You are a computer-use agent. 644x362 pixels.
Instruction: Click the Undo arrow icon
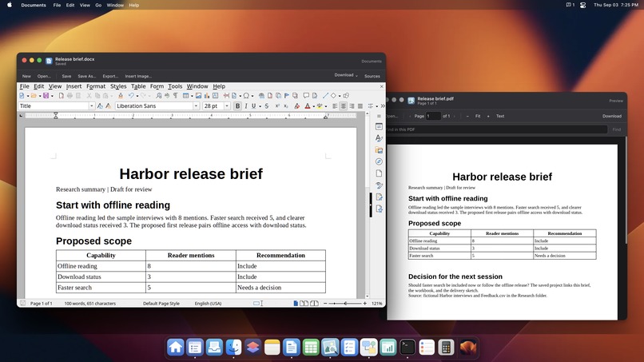coord(131,96)
